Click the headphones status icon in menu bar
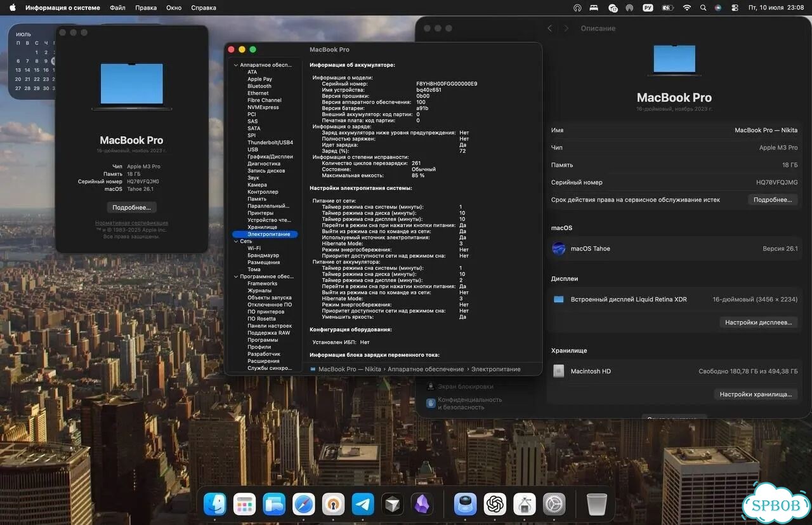The height and width of the screenshot is (525, 812). [x=577, y=8]
